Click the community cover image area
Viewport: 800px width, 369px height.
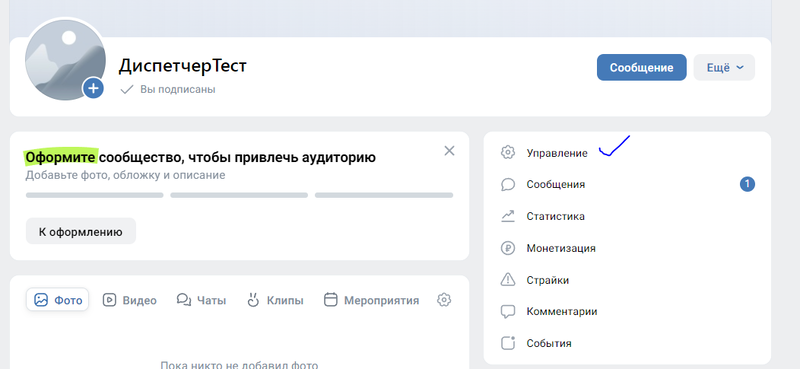pyautogui.click(x=390, y=18)
